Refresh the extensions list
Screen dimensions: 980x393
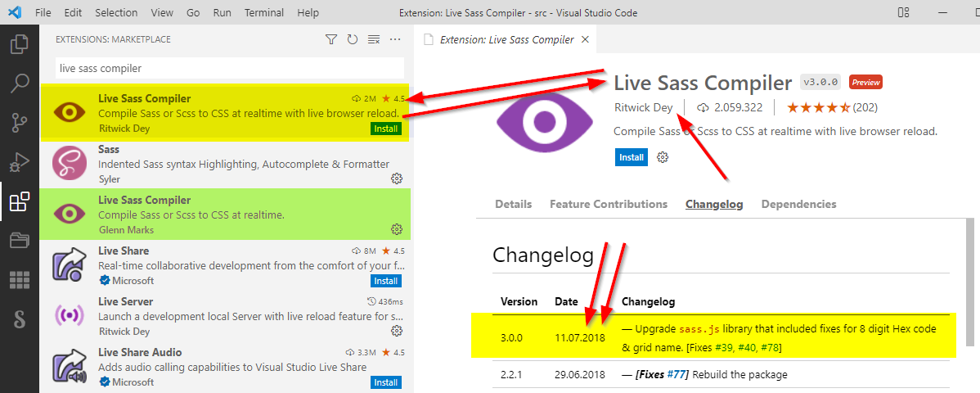point(353,39)
